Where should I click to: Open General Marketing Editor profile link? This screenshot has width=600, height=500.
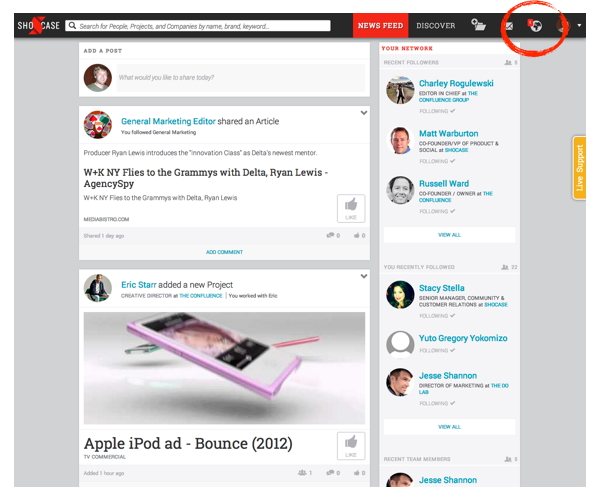point(168,121)
